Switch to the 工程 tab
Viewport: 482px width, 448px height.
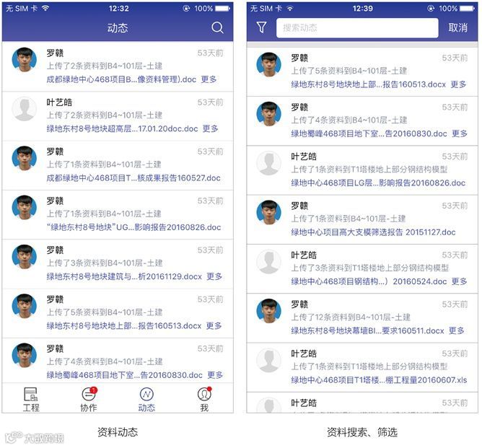tap(31, 400)
